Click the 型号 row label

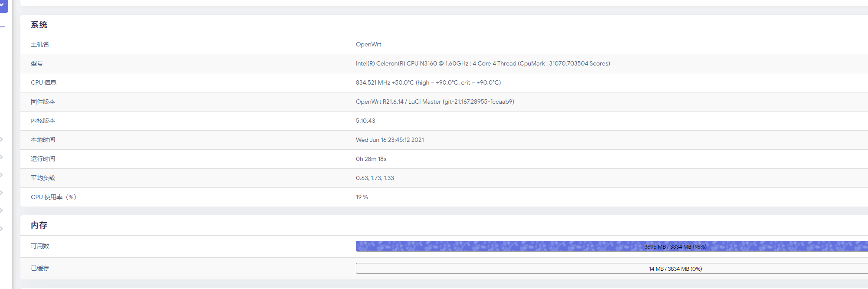click(37, 63)
